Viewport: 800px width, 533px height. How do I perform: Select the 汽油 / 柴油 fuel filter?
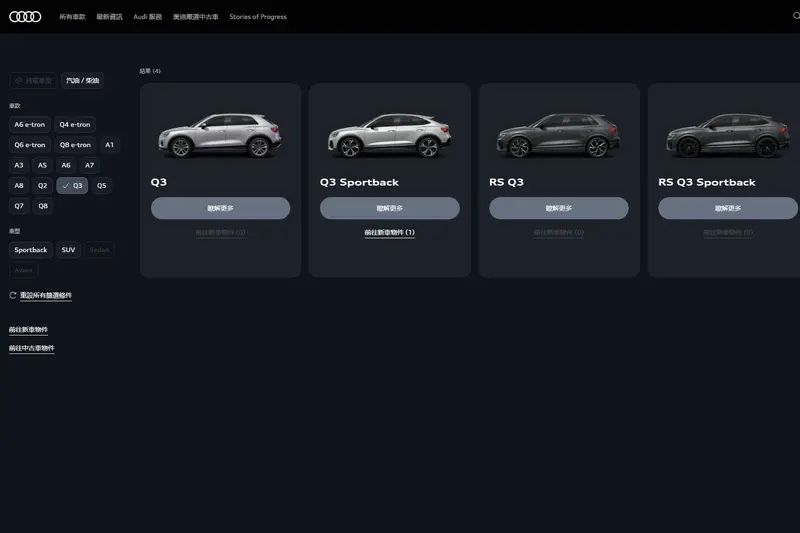click(x=82, y=81)
